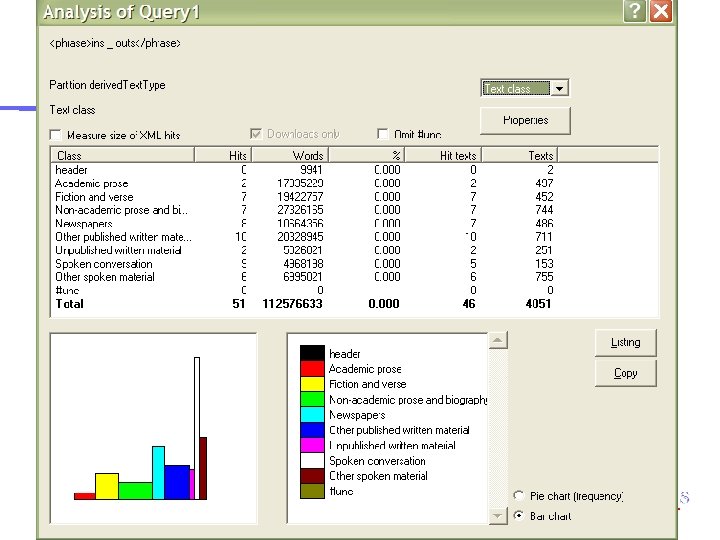Open the Properties button
This screenshot has height=540, width=720.
pos(525,120)
